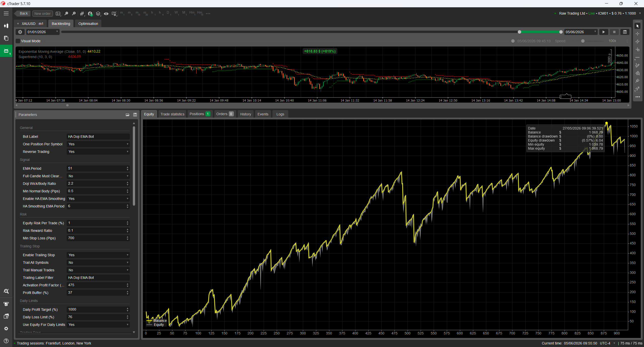Select the D1 timeframe button
The height and width of the screenshot is (347, 644).
click(169, 13)
